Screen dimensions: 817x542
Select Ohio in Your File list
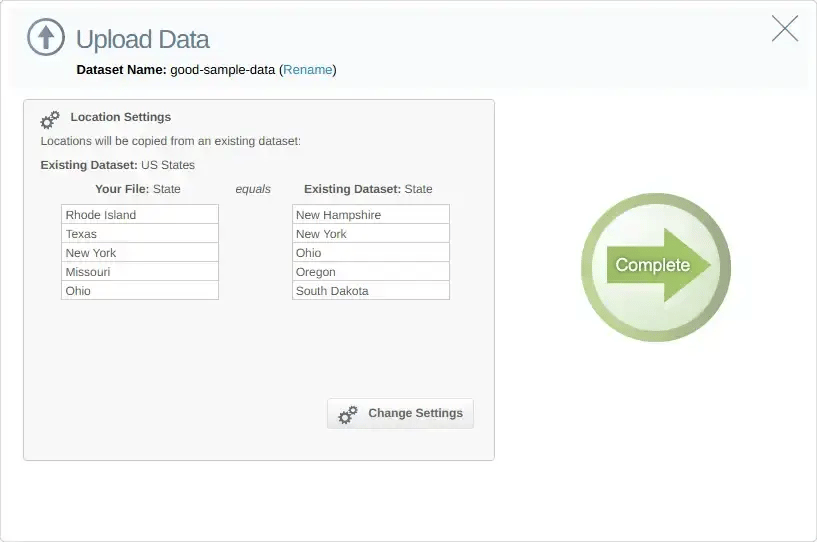pyautogui.click(x=140, y=290)
